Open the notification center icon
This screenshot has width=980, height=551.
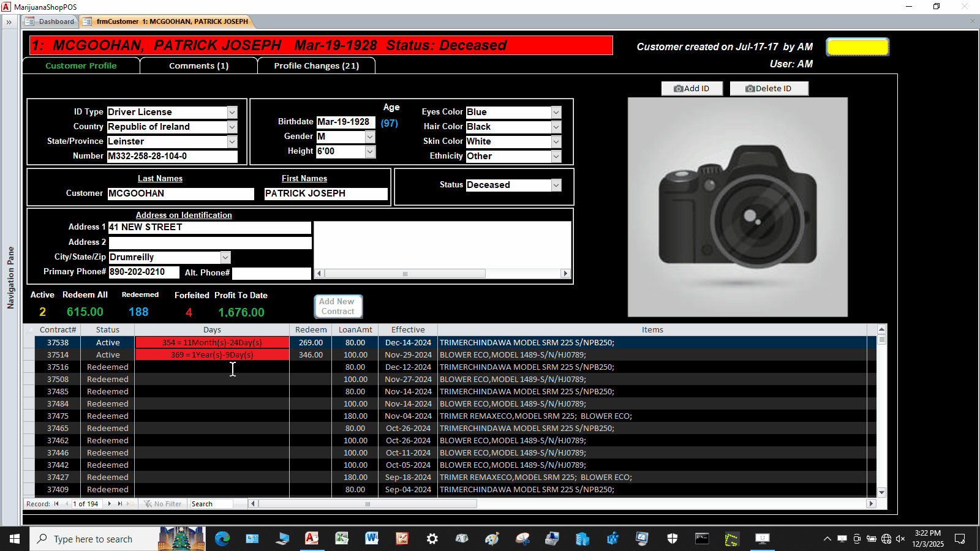point(960,539)
